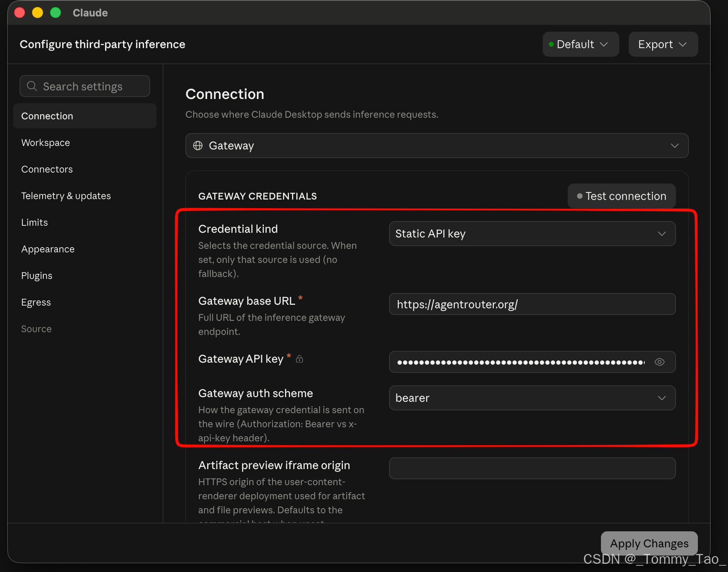Select the Connection settings section
This screenshot has width=728, height=572.
click(85, 116)
